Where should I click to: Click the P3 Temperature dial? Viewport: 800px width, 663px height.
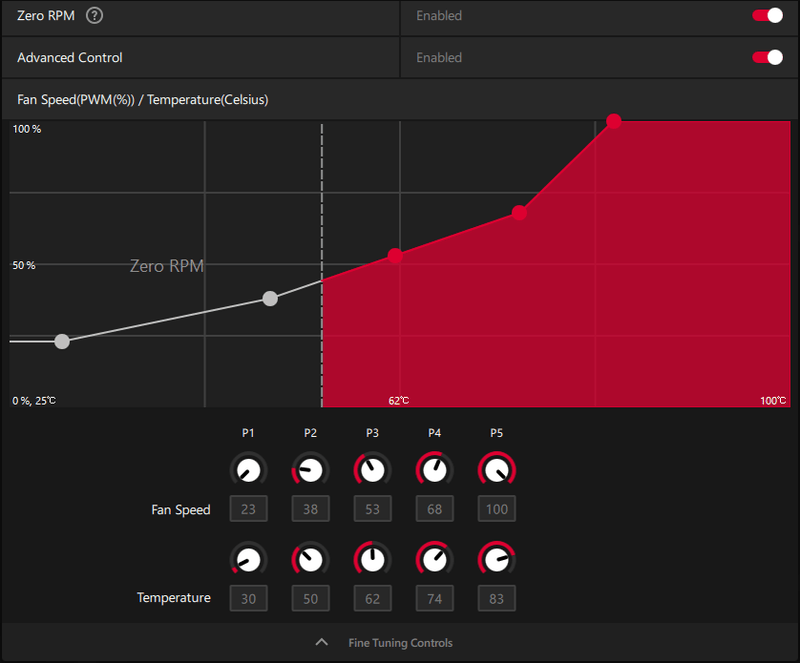click(372, 560)
